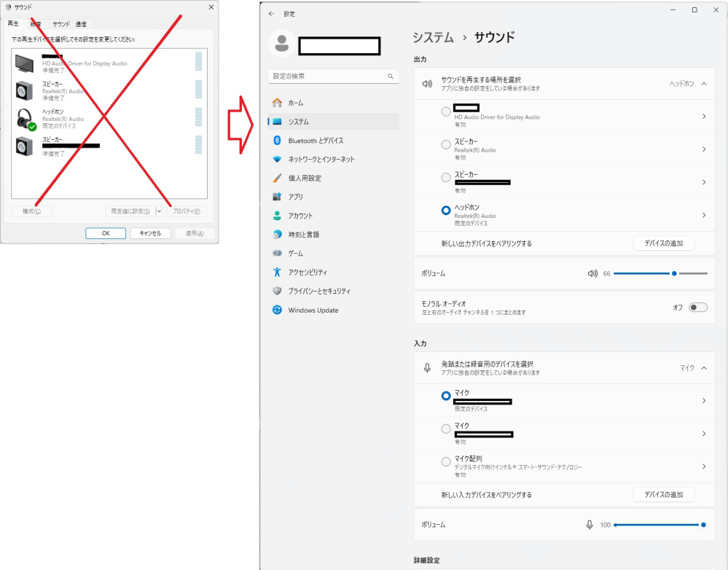Switch to the サウンド tab in dialog

61,24
